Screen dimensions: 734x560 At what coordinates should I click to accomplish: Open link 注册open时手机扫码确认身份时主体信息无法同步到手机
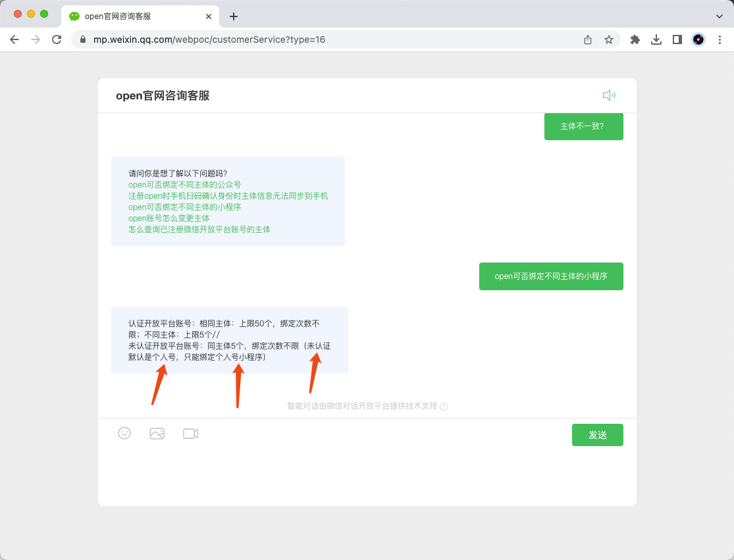pyautogui.click(x=228, y=196)
